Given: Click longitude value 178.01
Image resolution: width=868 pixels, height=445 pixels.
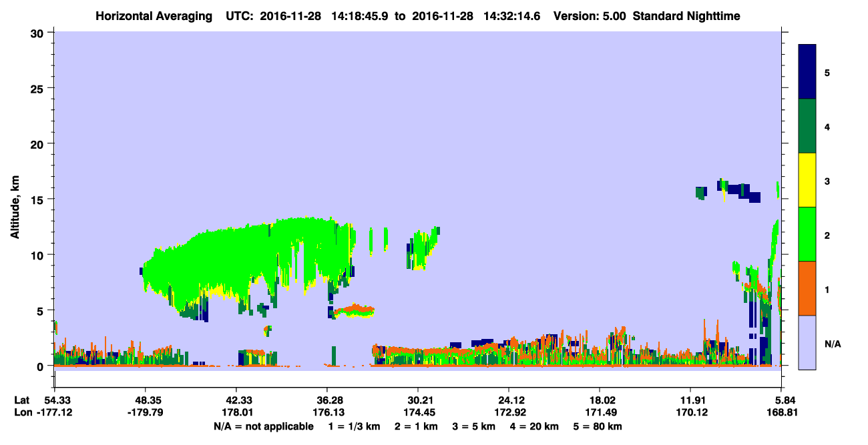Looking at the screenshot, I should tap(236, 413).
